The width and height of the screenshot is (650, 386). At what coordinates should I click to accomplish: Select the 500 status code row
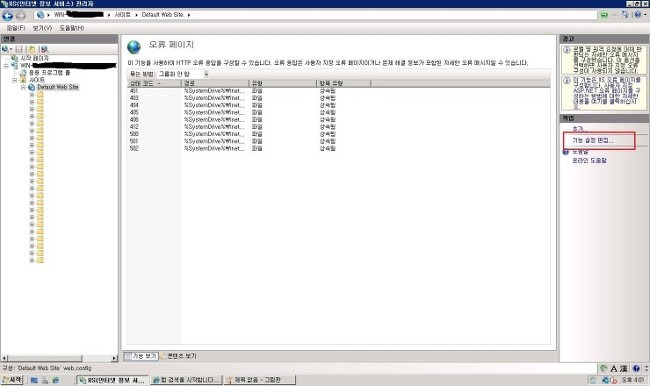click(x=339, y=134)
